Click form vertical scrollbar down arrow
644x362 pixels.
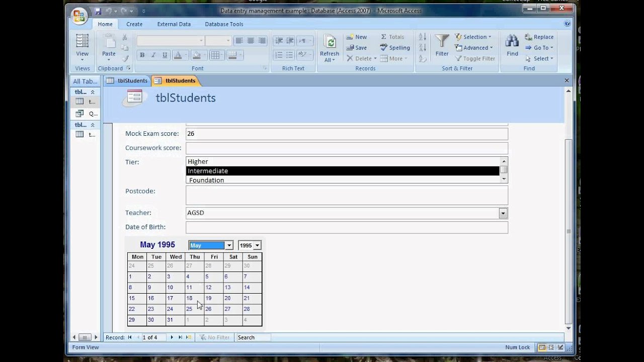569,328
